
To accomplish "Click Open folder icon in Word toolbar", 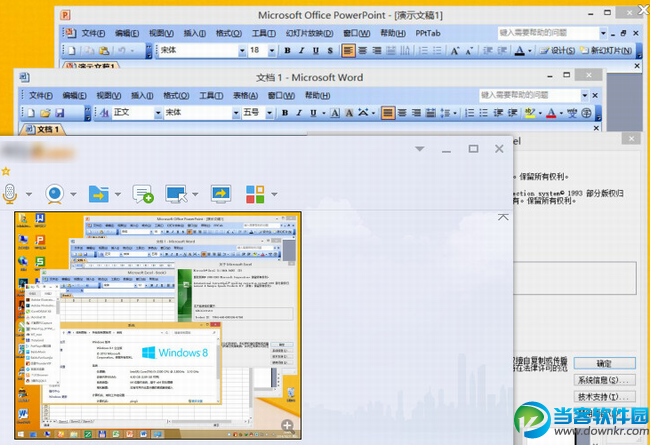I will point(45,113).
